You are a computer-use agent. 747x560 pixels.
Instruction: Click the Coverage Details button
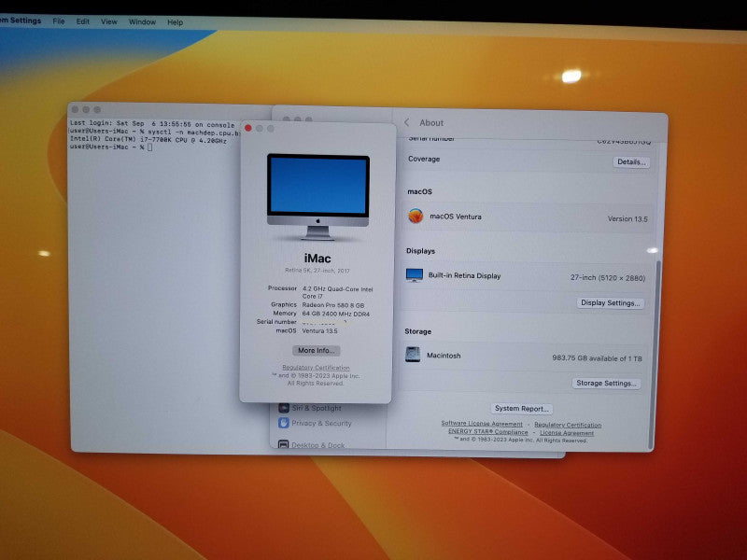pos(631,161)
